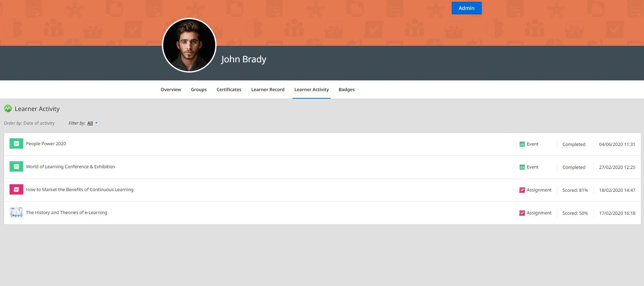Open The History and Theories thumbnail

point(16,212)
